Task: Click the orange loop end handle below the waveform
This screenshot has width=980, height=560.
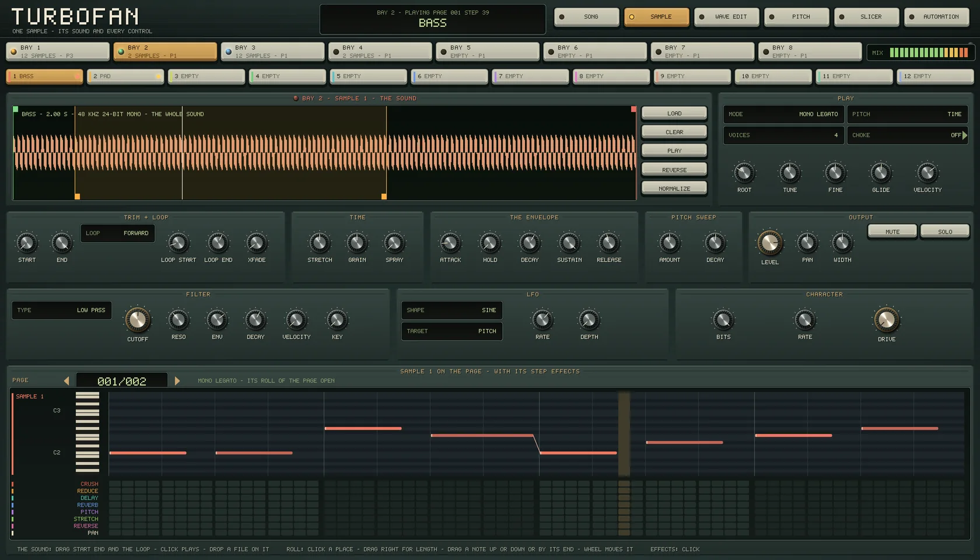Action: [x=384, y=197]
